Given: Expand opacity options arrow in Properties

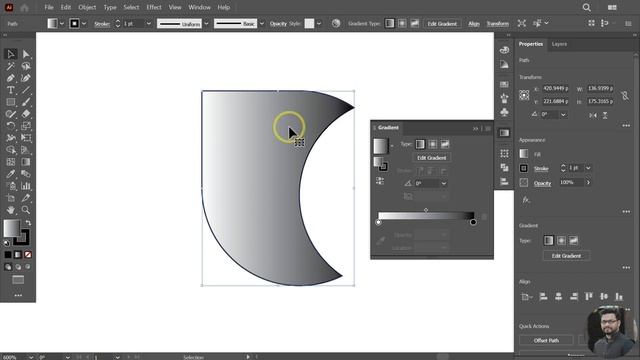Looking at the screenshot, I should coord(588,182).
